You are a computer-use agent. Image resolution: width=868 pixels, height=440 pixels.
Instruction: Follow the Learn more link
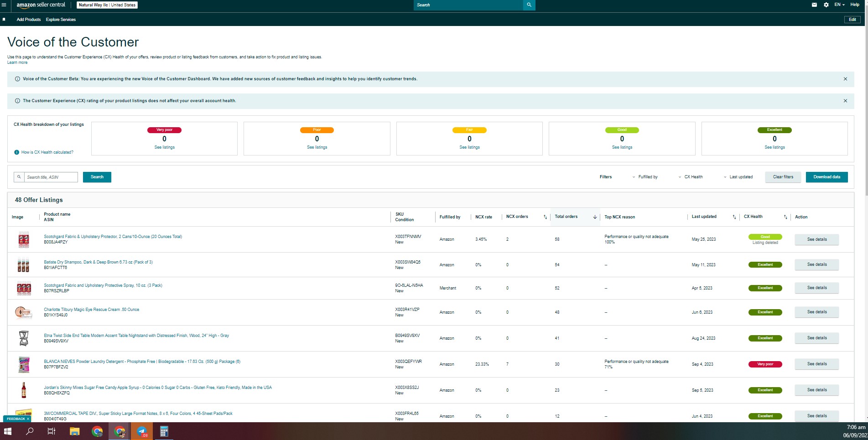(17, 62)
